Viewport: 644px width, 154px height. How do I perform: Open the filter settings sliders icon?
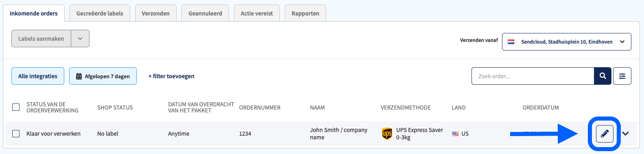click(622, 76)
